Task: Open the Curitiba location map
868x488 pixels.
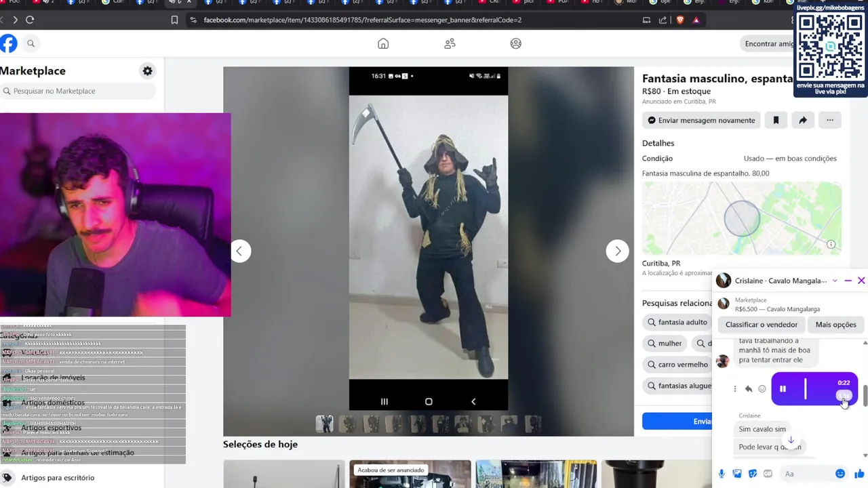Action: coord(742,218)
